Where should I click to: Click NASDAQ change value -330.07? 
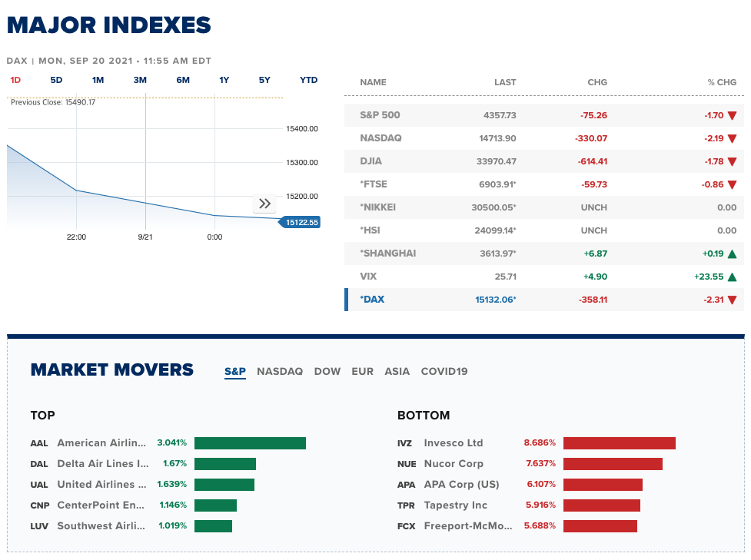pos(591,138)
